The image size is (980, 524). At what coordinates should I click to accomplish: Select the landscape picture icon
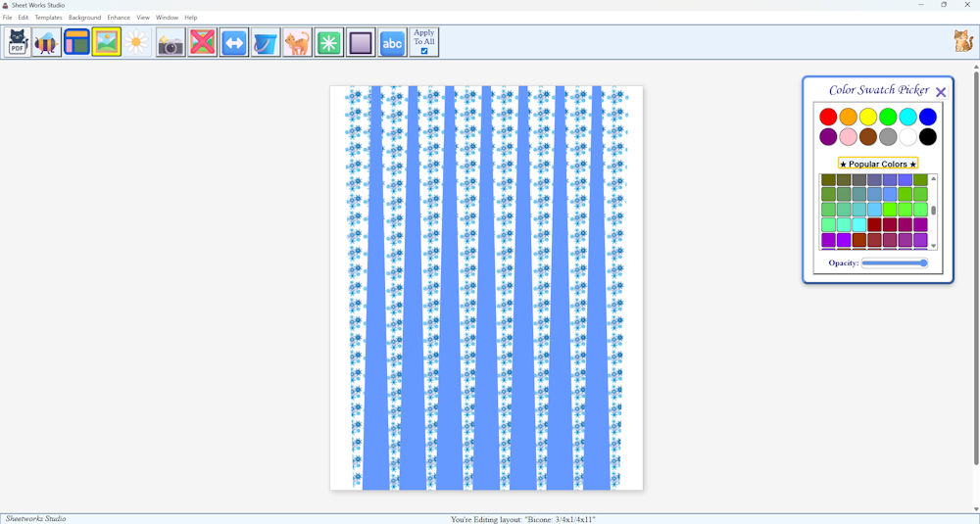(107, 42)
